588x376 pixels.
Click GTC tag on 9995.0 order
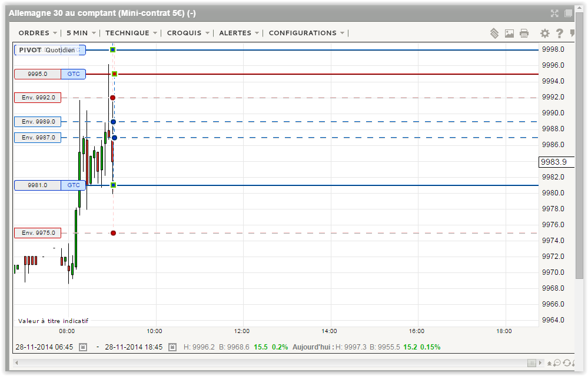point(74,74)
